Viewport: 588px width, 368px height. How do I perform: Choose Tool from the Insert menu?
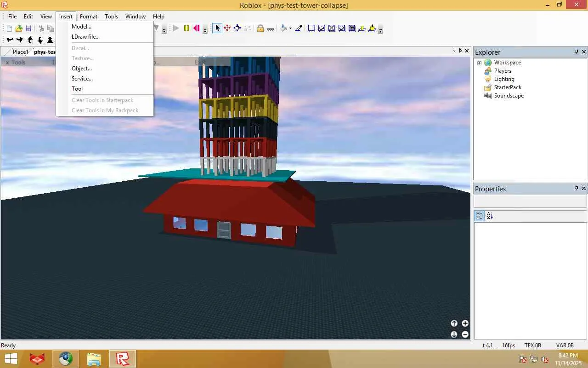(105, 89)
